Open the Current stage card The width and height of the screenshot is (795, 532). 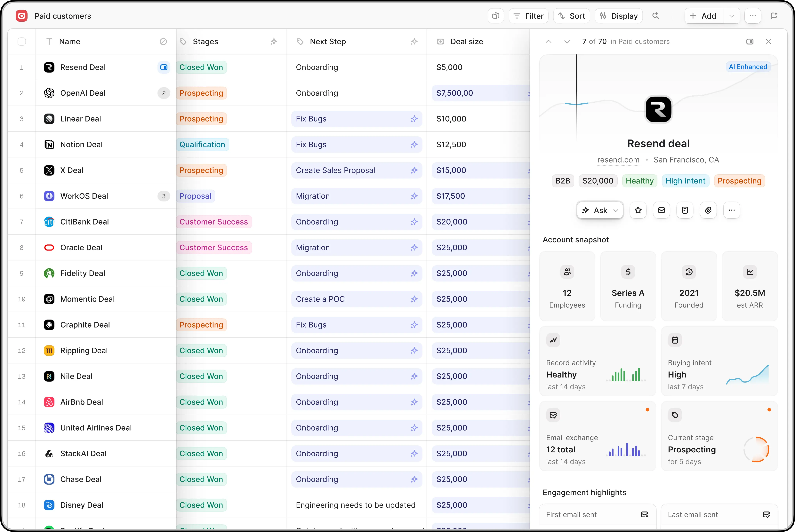tap(719, 436)
